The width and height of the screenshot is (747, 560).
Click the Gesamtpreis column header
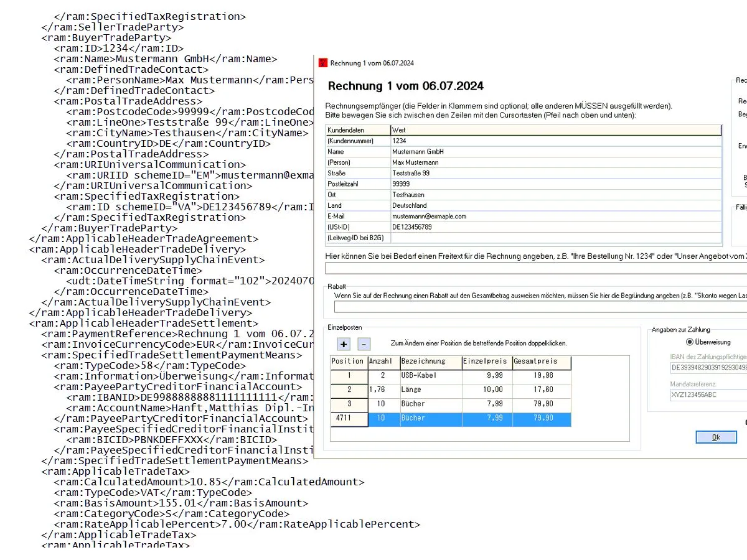pos(540,362)
